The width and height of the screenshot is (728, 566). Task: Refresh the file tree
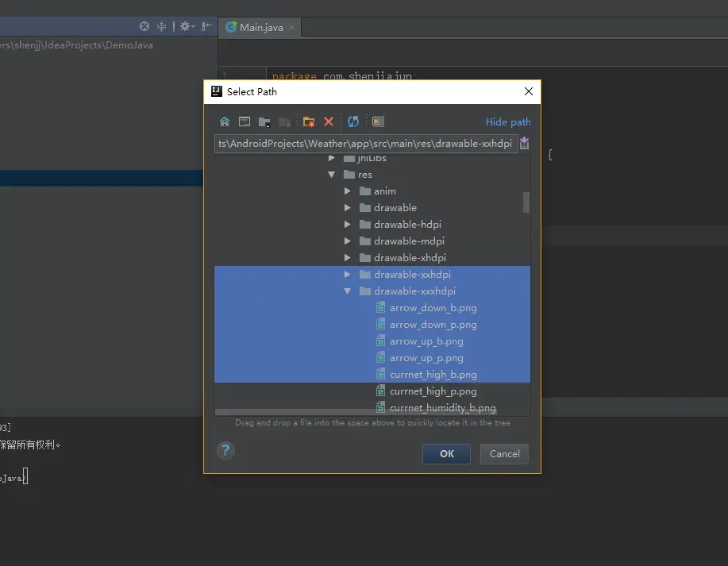coord(353,121)
